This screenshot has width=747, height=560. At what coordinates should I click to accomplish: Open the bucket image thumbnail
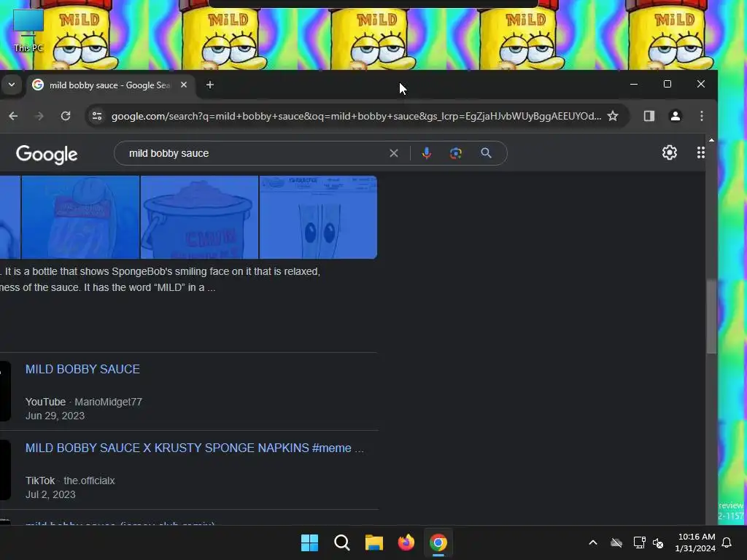click(x=199, y=217)
